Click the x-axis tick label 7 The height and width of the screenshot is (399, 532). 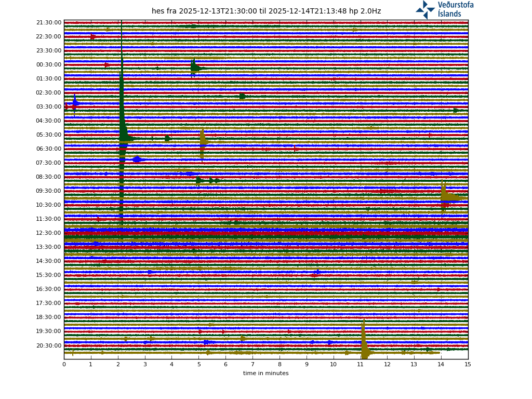point(252,365)
